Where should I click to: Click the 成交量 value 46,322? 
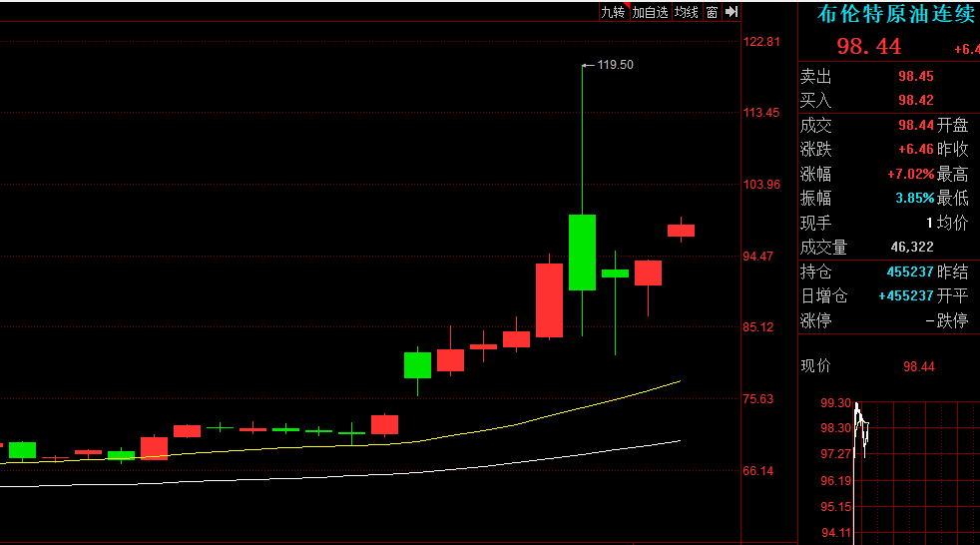(x=912, y=247)
